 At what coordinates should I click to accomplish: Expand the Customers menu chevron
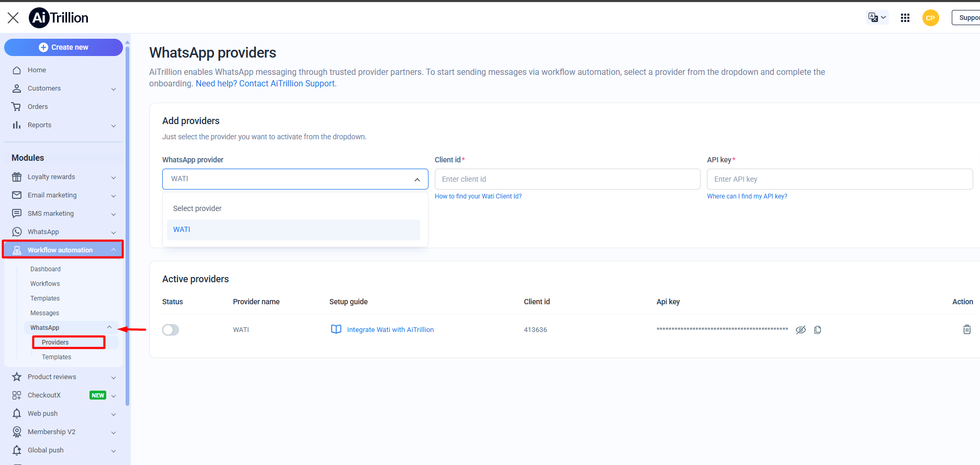pos(114,89)
